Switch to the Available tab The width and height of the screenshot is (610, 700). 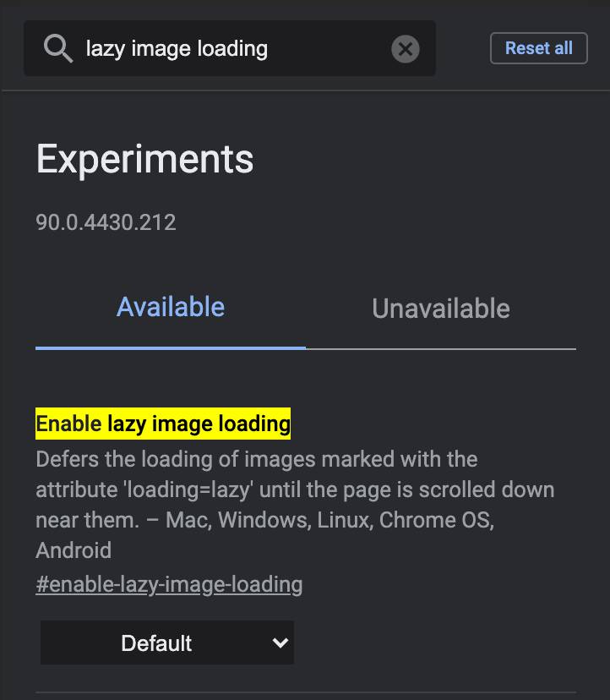pyautogui.click(x=171, y=307)
